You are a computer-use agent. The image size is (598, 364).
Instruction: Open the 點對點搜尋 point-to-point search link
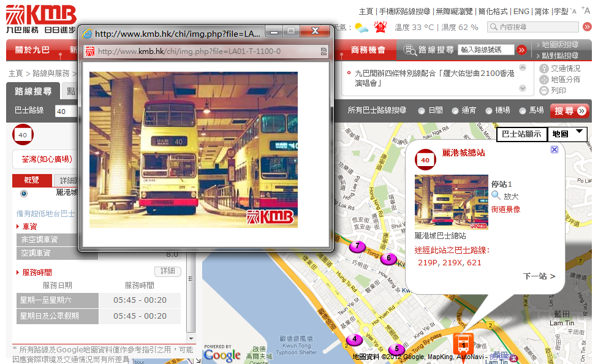pyautogui.click(x=560, y=56)
